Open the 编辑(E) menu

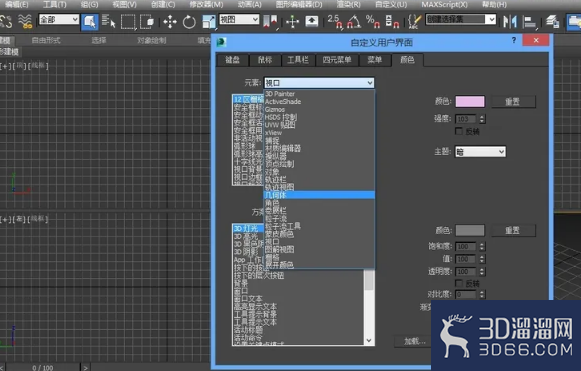(16, 4)
